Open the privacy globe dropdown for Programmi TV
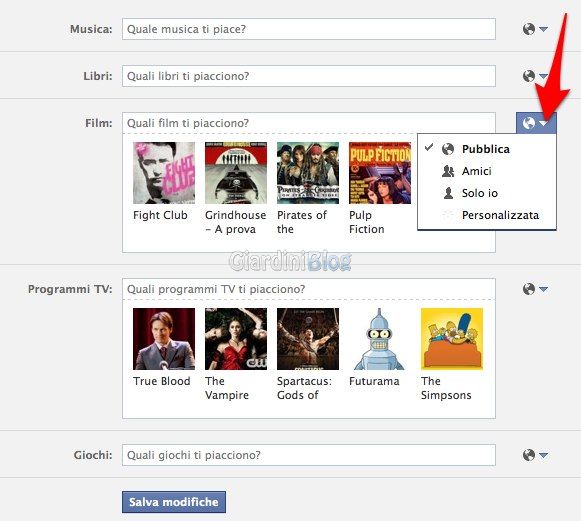This screenshot has height=521, width=581. click(535, 289)
